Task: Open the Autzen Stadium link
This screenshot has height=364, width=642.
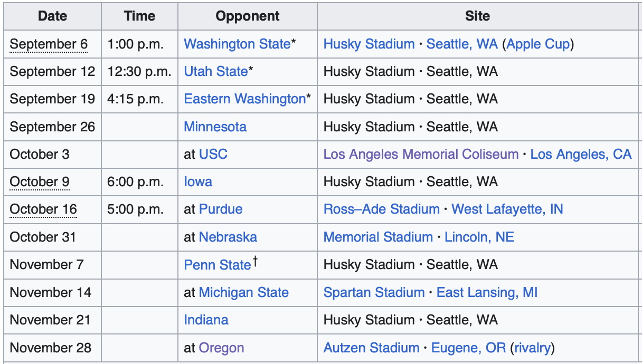Action: click(x=371, y=348)
